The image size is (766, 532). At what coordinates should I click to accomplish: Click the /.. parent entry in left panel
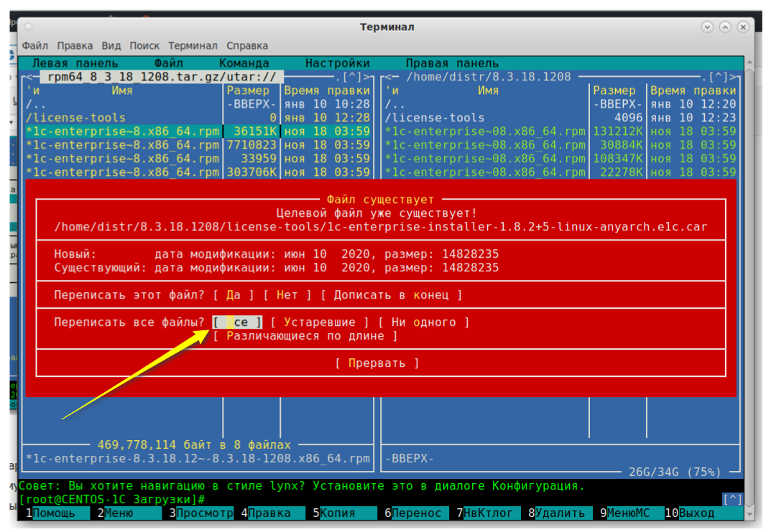click(198, 104)
